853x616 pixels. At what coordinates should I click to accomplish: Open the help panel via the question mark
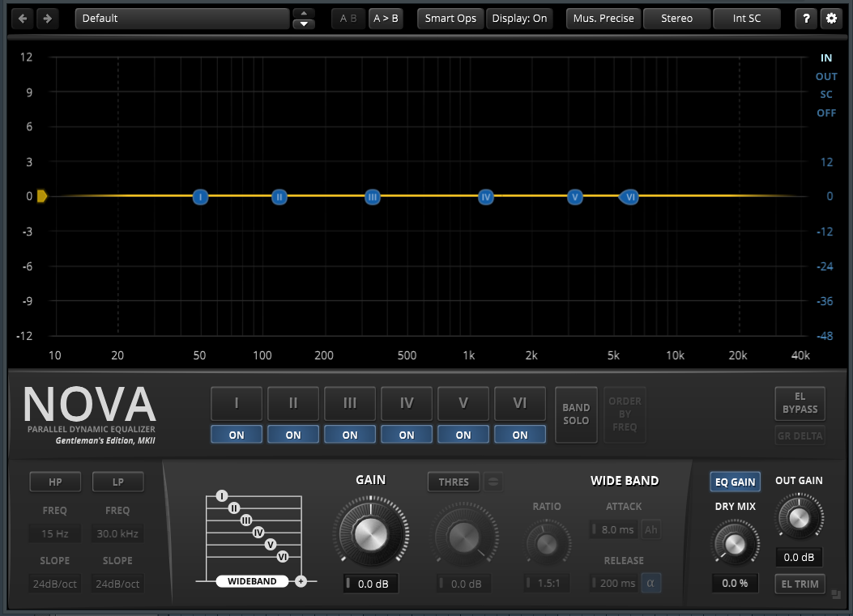click(804, 18)
